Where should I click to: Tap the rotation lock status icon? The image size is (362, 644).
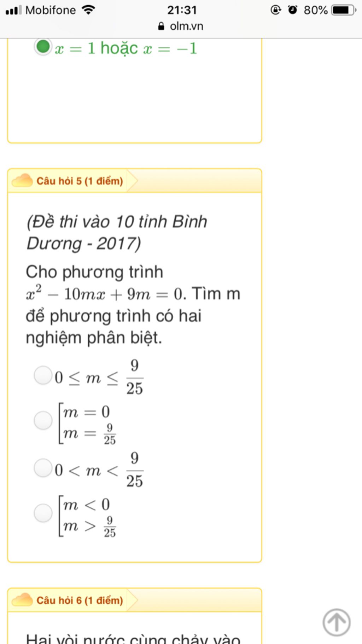276,10
